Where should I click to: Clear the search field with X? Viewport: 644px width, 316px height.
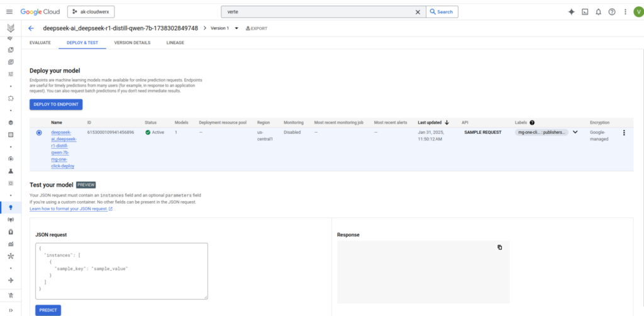click(x=418, y=12)
